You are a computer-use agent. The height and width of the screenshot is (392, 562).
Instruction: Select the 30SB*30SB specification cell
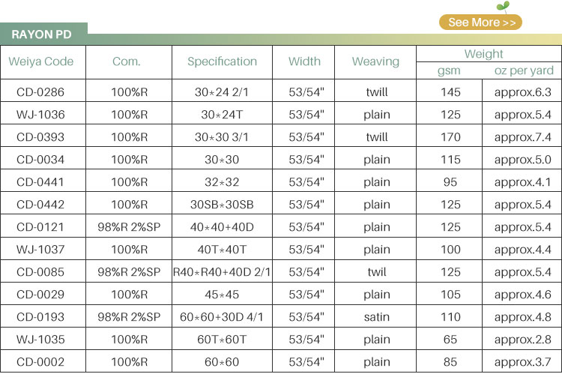click(222, 205)
